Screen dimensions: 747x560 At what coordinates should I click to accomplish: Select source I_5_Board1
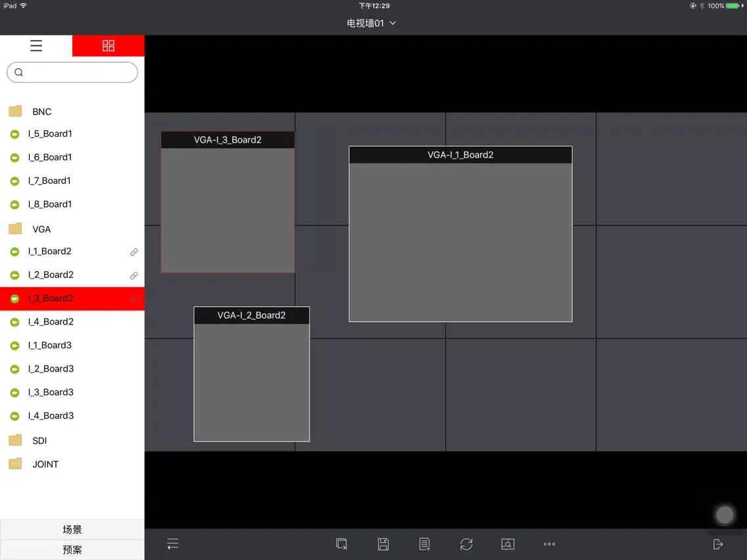tap(72, 134)
